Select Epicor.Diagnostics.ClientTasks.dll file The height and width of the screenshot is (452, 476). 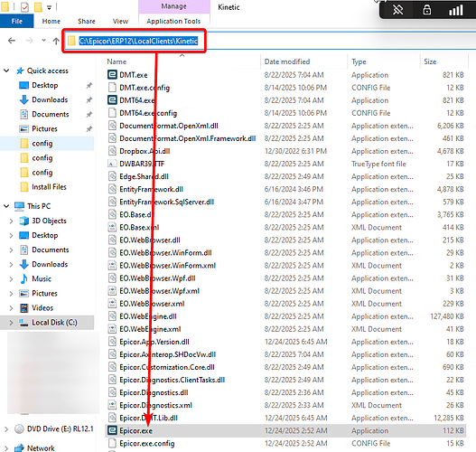173,380
